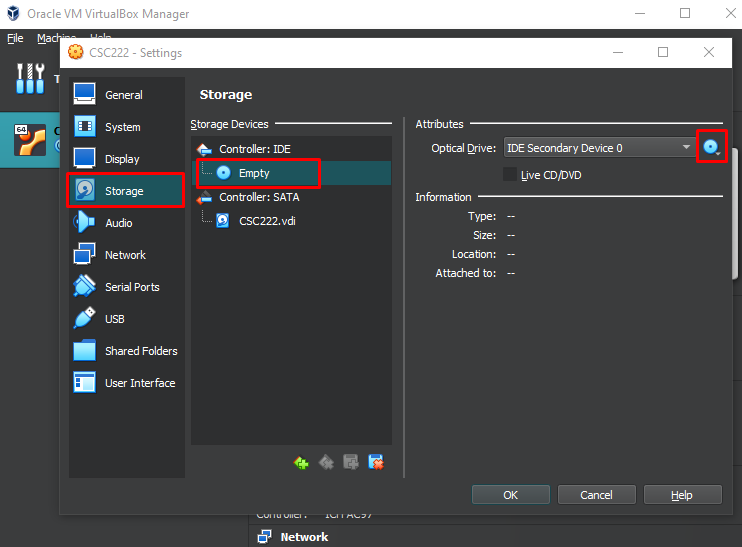Select the CSC222.vdi hard disk

(267, 221)
